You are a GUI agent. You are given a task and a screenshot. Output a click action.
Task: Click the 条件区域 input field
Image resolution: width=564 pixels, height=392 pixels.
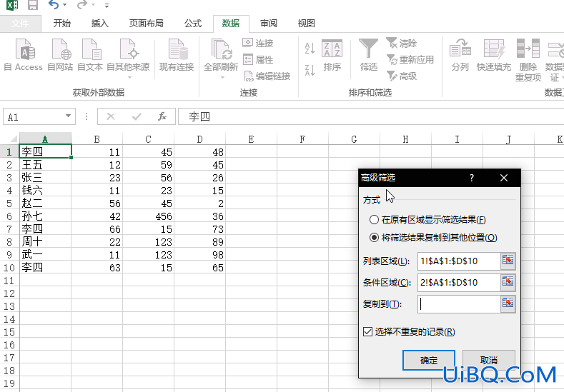(x=459, y=283)
